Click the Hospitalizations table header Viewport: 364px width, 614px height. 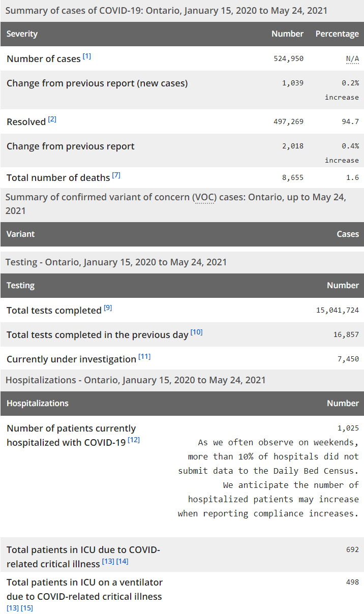[38, 404]
